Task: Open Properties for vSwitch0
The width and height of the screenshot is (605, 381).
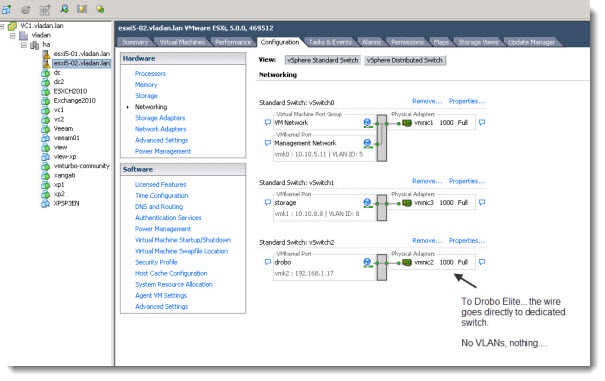Action: pyautogui.click(x=467, y=101)
